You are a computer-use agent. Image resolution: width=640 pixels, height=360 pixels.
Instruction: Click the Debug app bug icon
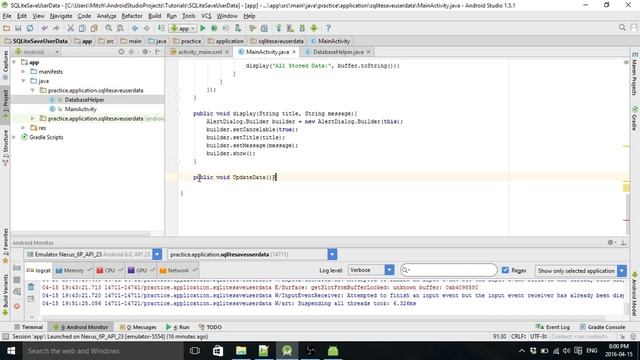point(214,28)
